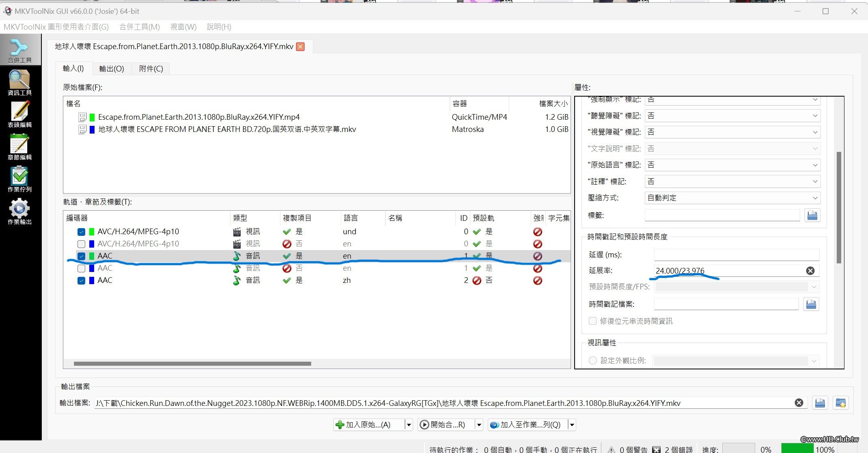Close the Escape.from.Planet.Earth mkv tab
Viewport: 868px width, 453px height.
300,47
